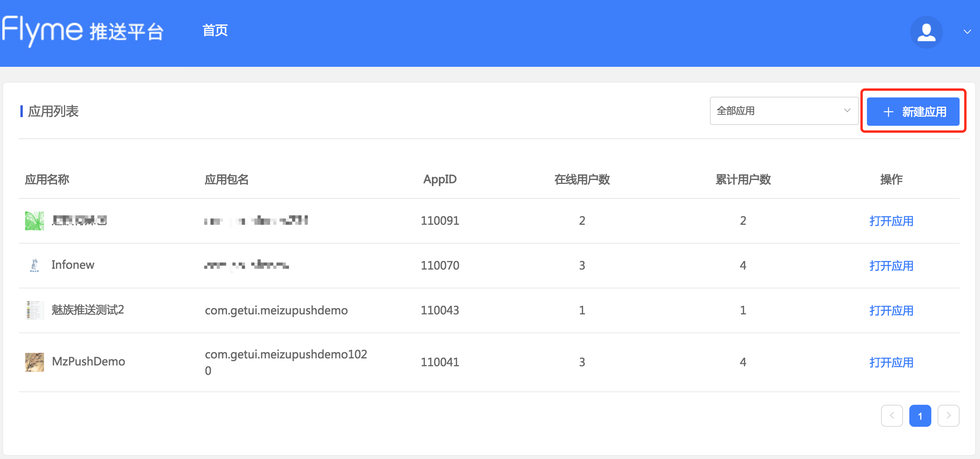
Task: Click 打开应用 for Infonew
Action: 891,266
